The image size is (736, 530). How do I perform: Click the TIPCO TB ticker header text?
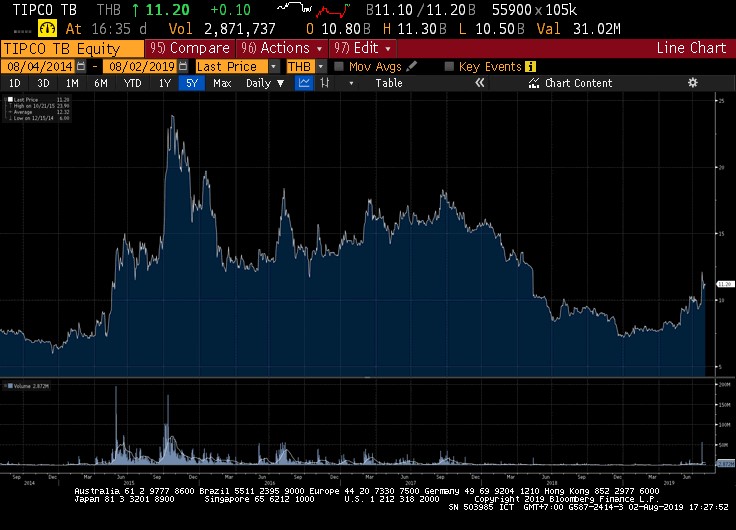[45, 10]
